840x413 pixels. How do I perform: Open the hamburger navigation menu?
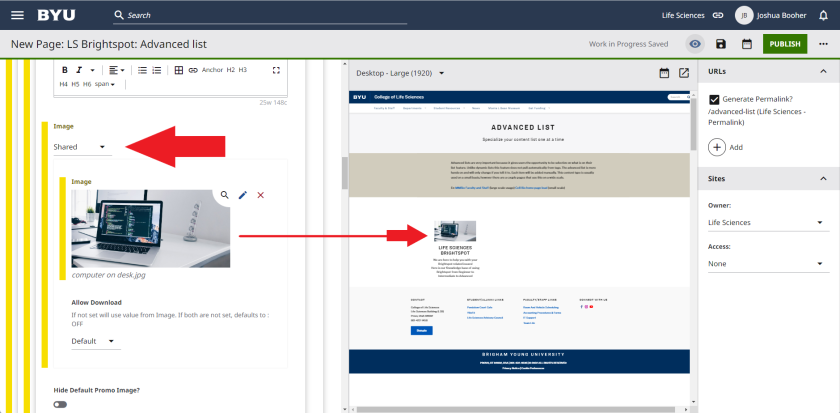14,15
